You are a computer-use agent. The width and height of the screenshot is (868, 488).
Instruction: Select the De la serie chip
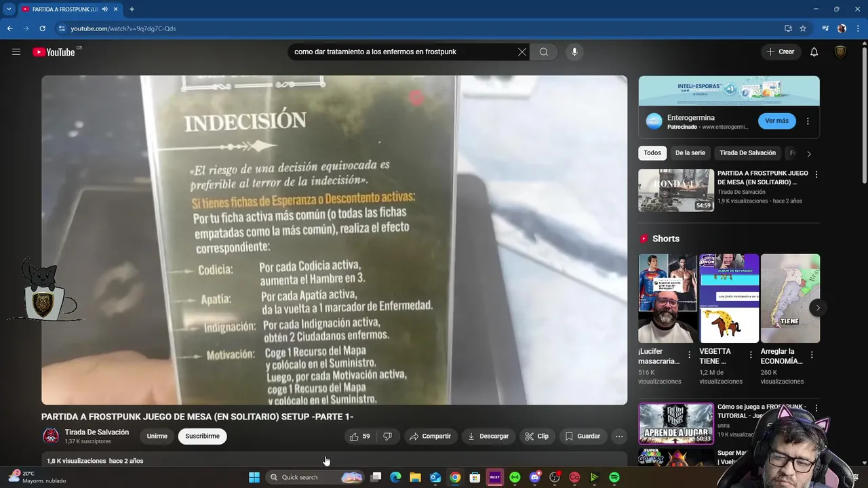[690, 153]
